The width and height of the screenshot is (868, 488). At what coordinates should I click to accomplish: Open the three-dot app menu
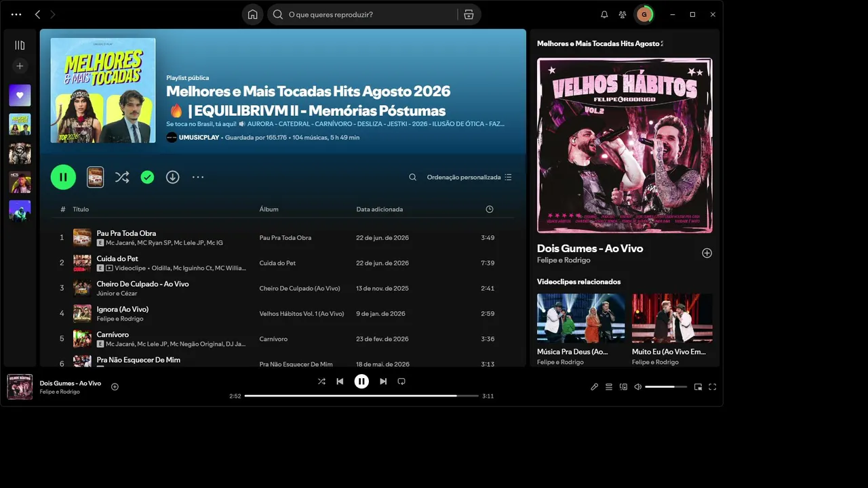tap(16, 14)
